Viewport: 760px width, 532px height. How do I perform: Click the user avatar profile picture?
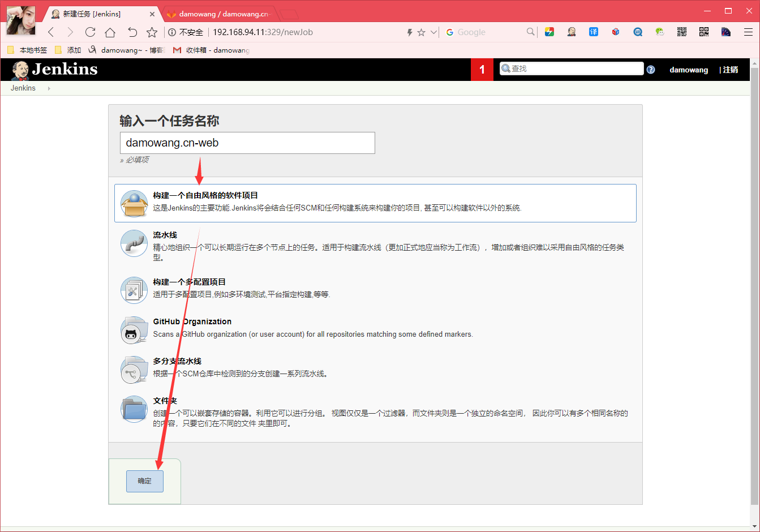[x=21, y=20]
